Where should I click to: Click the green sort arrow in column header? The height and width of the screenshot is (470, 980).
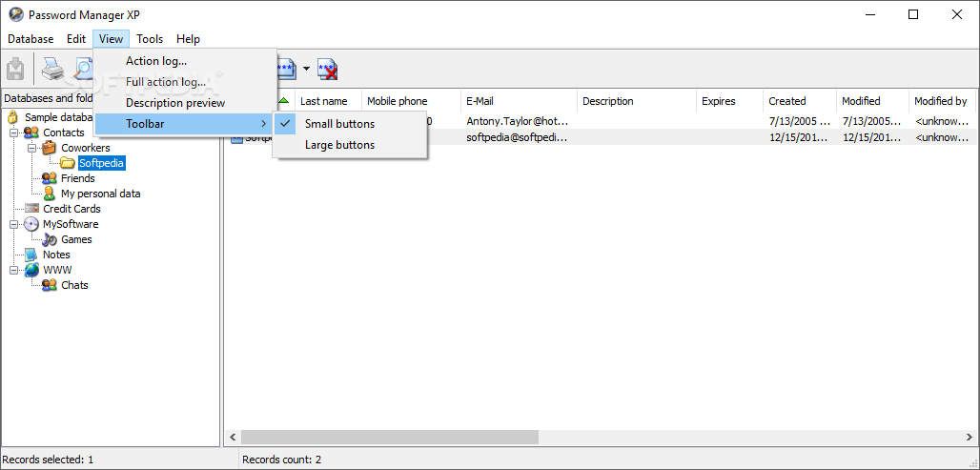(284, 101)
